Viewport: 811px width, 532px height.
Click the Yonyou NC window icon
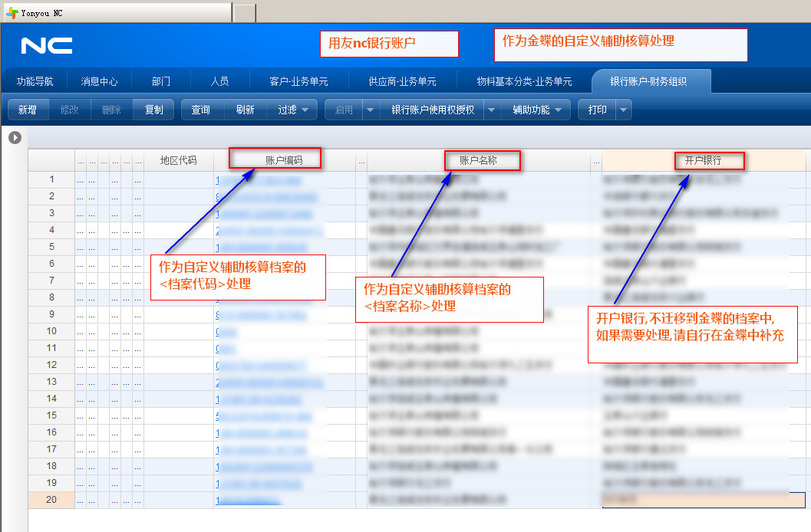[12, 13]
